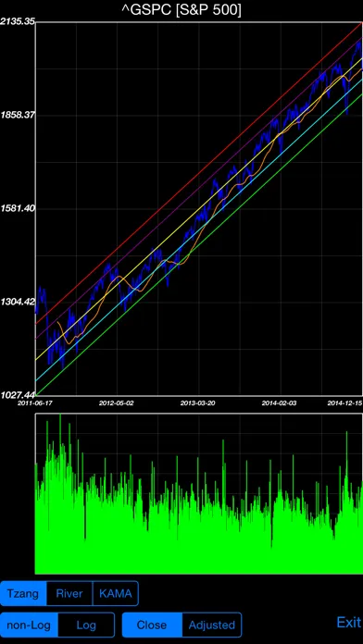Viewport: 363px width, 644px height.
Task: Select the 2011-06-17 date marker
Action: point(35,403)
